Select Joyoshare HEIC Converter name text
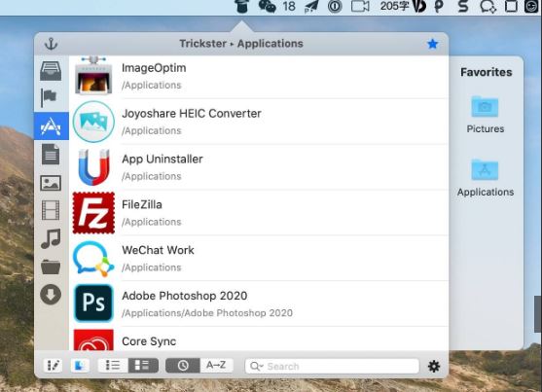 (192, 114)
